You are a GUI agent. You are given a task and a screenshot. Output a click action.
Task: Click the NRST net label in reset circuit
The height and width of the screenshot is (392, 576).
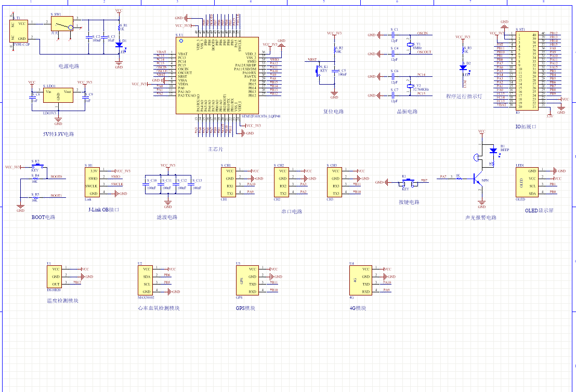click(312, 60)
